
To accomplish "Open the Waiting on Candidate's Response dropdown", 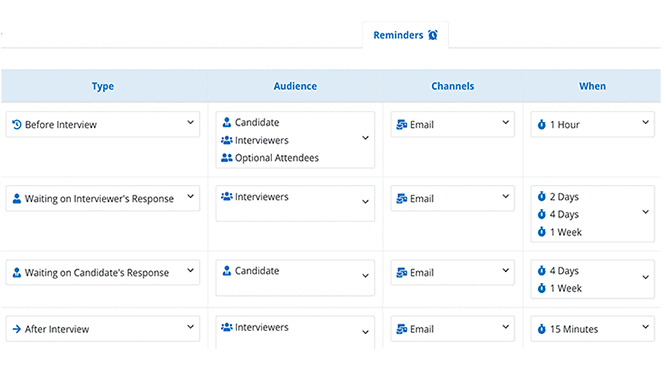I will click(x=103, y=272).
